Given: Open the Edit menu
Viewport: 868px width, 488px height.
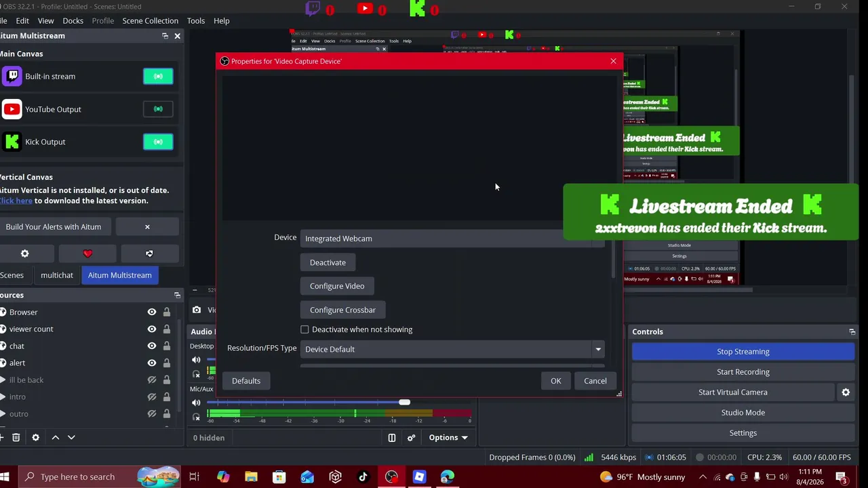Looking at the screenshot, I should click(22, 21).
